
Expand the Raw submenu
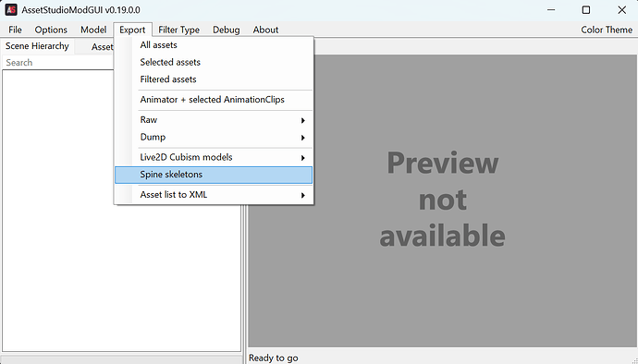(x=214, y=120)
